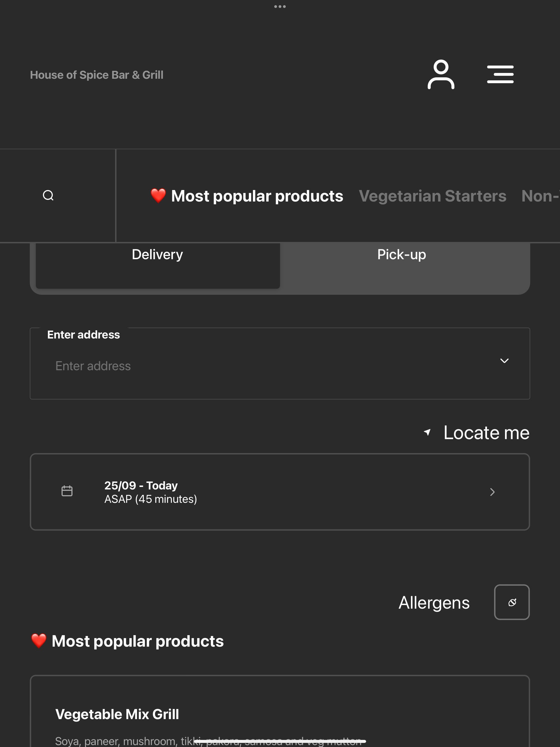Open the Vegetable Mix Grill product card
The width and height of the screenshot is (560, 747).
(x=280, y=711)
